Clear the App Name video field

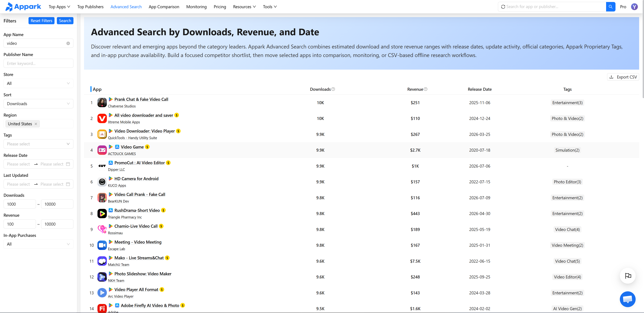coord(68,43)
